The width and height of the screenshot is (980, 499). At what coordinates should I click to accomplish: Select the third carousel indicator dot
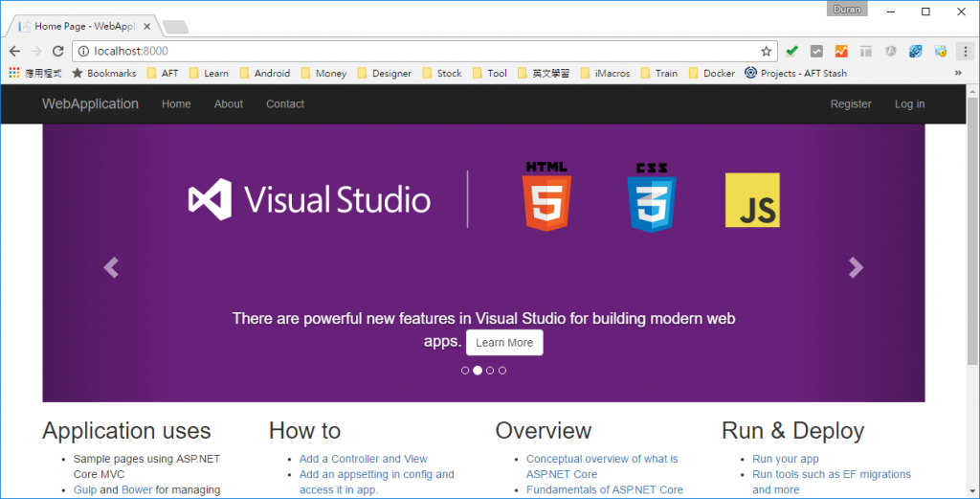pos(490,371)
